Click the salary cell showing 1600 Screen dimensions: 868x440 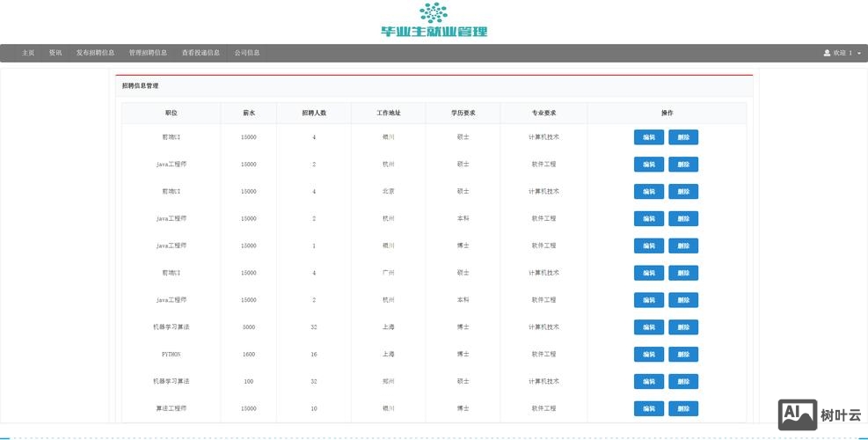[x=249, y=354]
